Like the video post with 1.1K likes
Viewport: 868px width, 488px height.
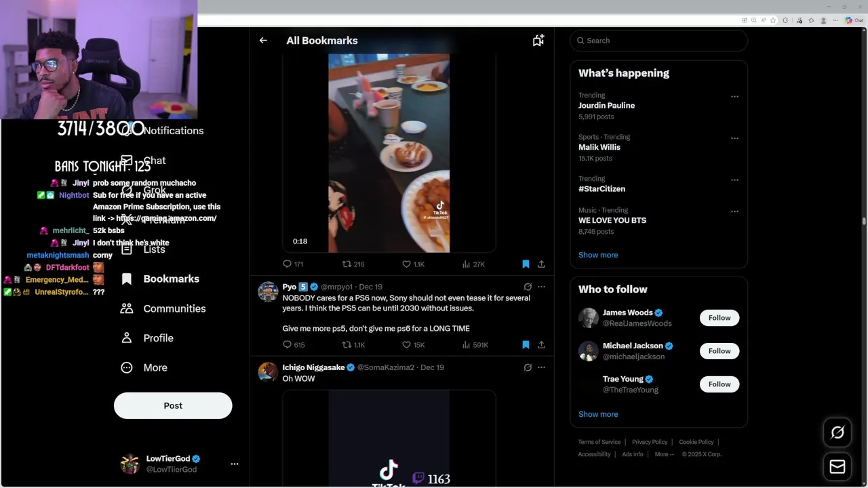click(x=413, y=264)
